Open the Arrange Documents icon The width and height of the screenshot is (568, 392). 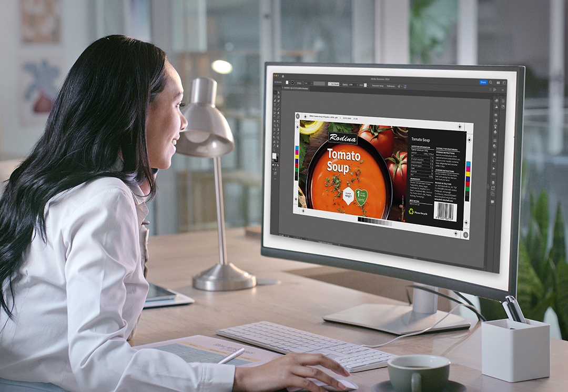tap(497, 83)
